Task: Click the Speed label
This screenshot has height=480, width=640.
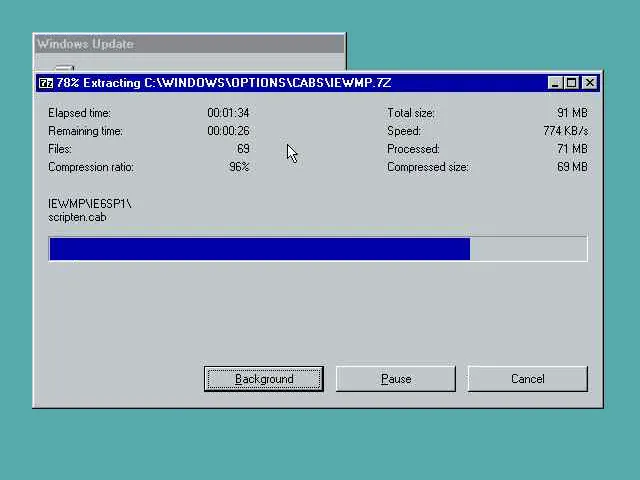Action: [404, 131]
